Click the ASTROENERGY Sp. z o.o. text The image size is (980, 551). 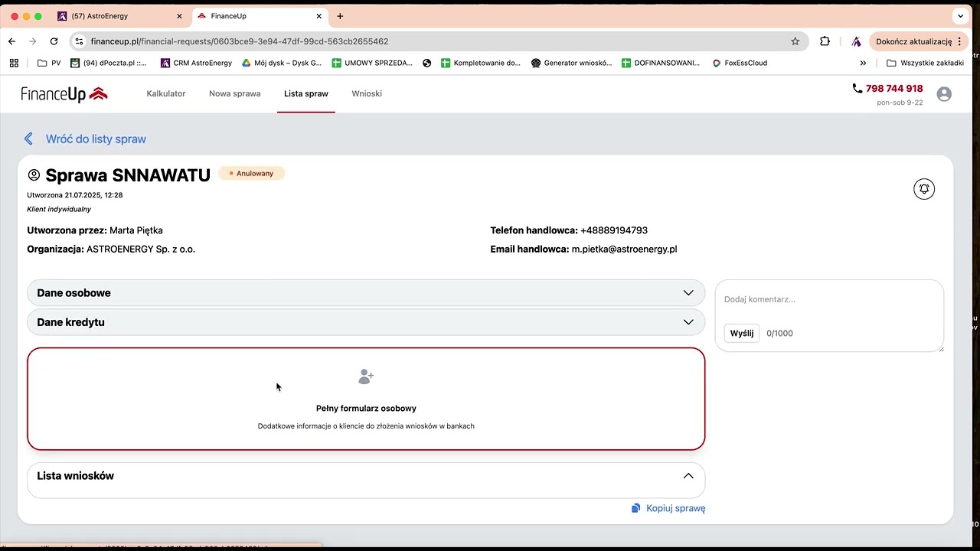141,249
